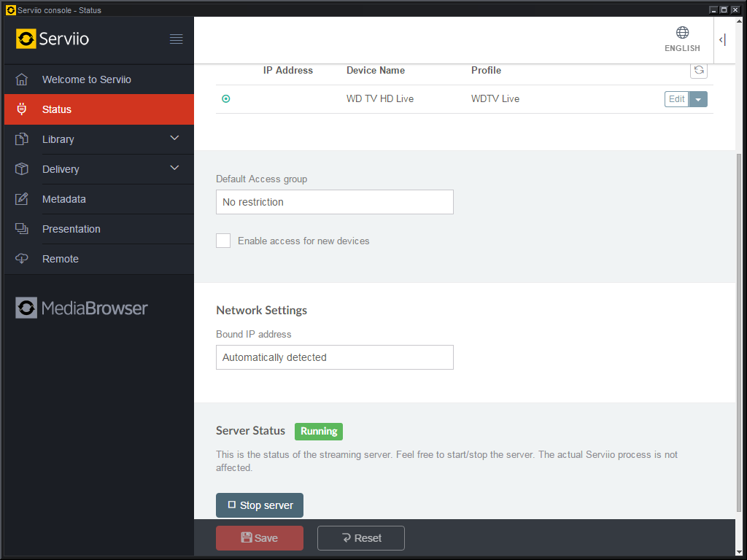Select the WD TV HD Live radio indicator

click(225, 99)
